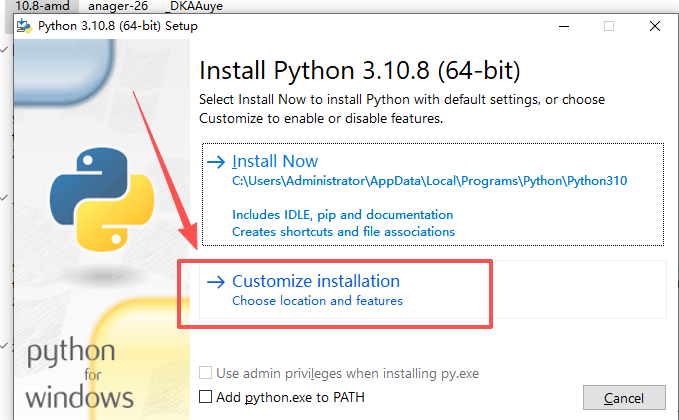Click 'Creates shortcuts and file associations' text
Screen dimensions: 679x420
343,232
